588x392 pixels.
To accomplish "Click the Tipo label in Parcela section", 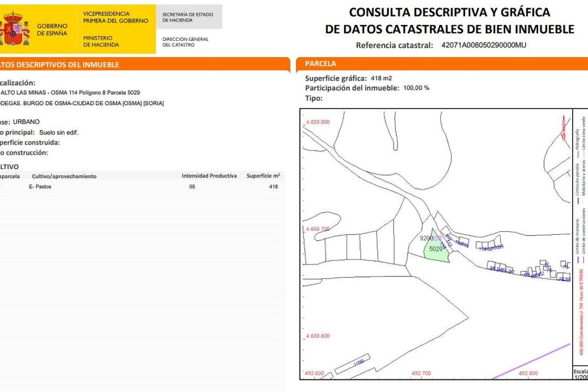I will (x=314, y=98).
